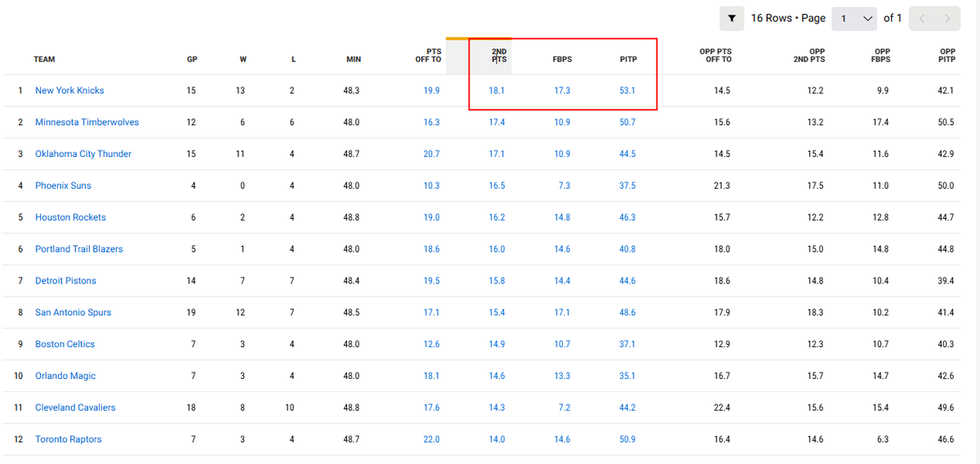Screen dimensions: 980x464
Task: Sort by TEAM column header
Action: [x=44, y=60]
